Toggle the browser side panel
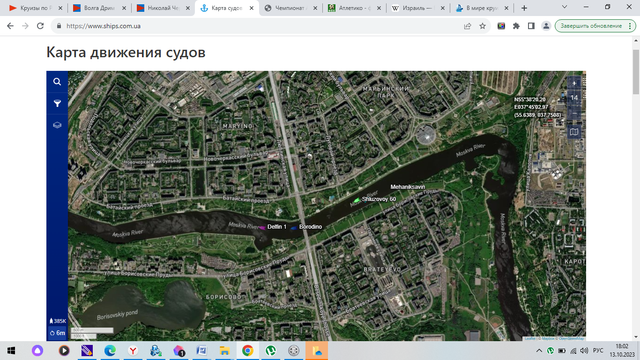Screen dimensions: 640x360 pos(531,26)
